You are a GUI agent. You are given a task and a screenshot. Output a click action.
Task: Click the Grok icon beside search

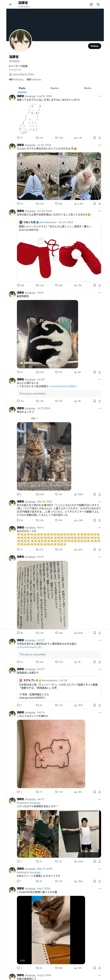91,4
